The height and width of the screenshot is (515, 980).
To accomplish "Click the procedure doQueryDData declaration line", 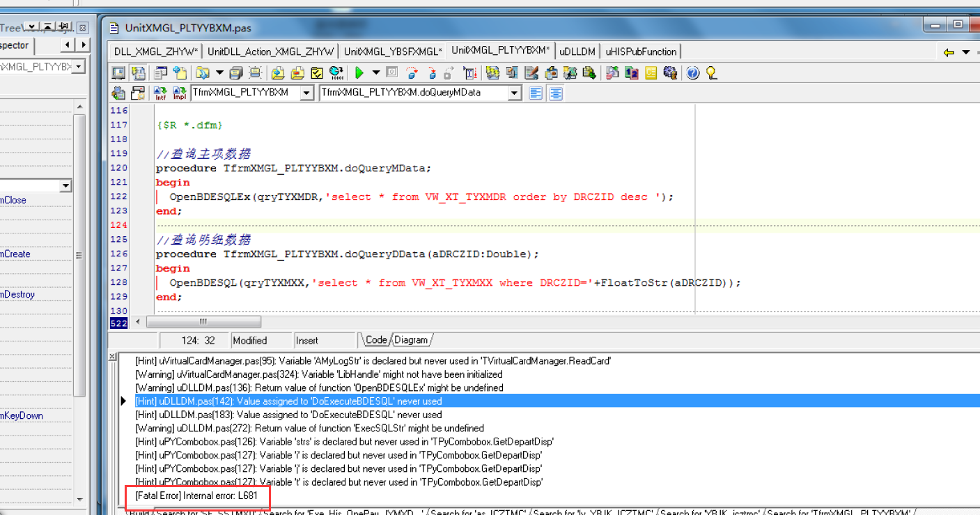I will pos(348,254).
